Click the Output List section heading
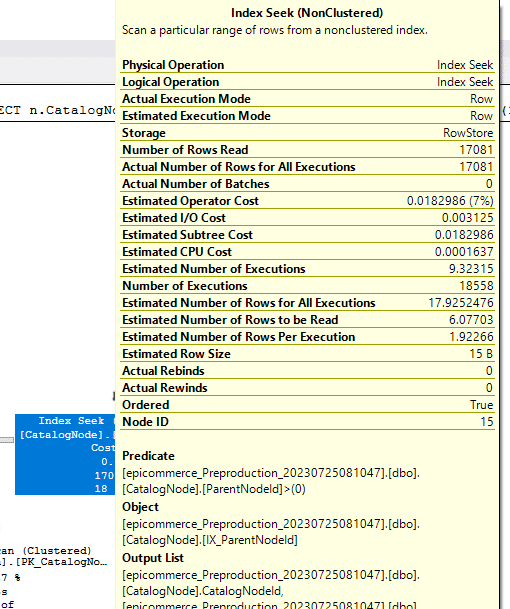The width and height of the screenshot is (510, 609). [x=153, y=558]
